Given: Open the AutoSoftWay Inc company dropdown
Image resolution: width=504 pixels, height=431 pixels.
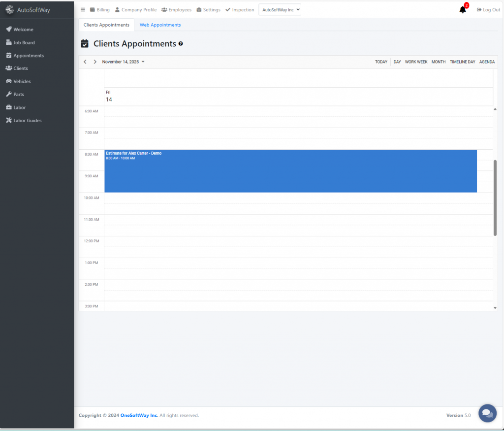Looking at the screenshot, I should [x=280, y=10].
